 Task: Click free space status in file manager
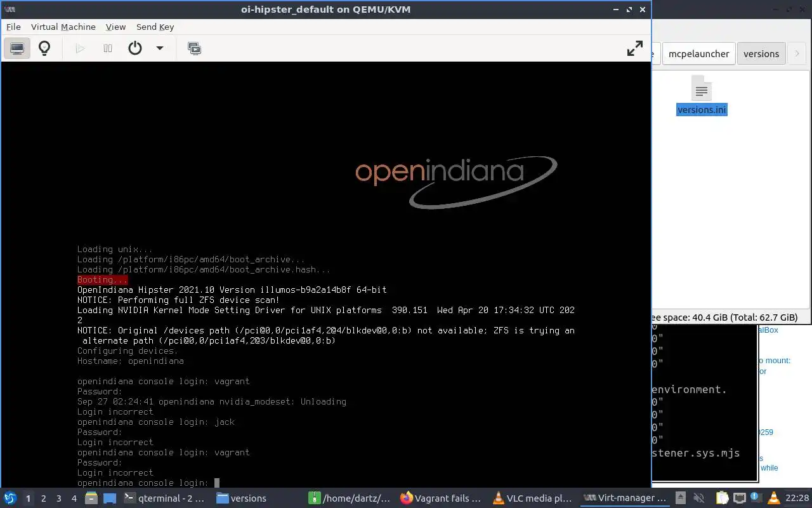pyautogui.click(x=724, y=317)
